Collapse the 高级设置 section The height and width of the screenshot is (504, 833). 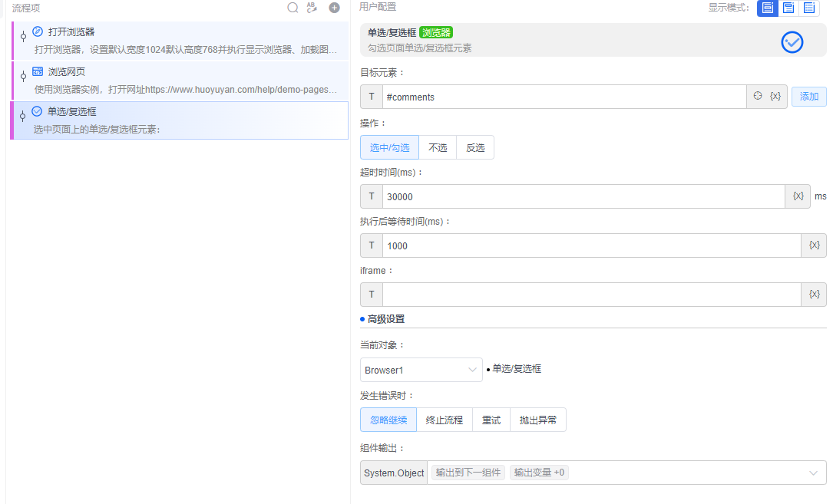tap(385, 319)
